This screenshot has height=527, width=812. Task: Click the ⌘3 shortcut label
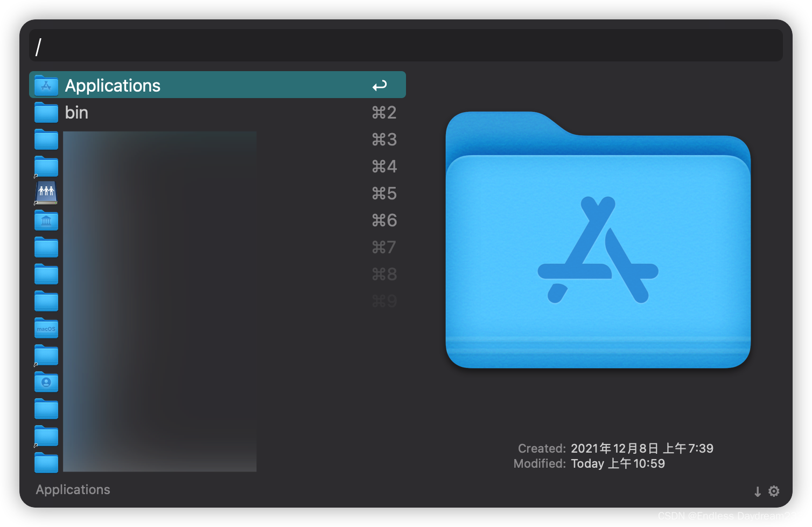[x=384, y=140]
